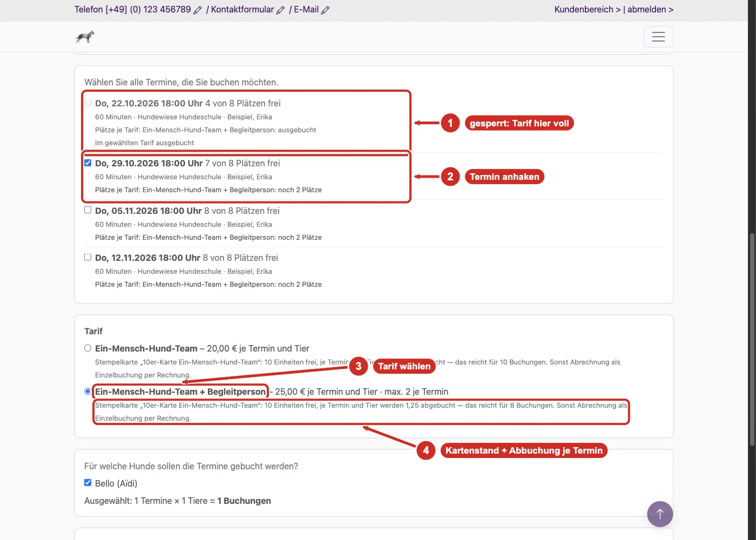Click the date label Do, 29.10.2026 18:00 Uhr

[x=149, y=163]
